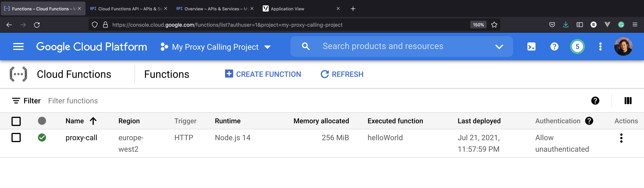This screenshot has height=188, width=644.
Task: Focus the Search products and resources field
Action: tap(383, 46)
